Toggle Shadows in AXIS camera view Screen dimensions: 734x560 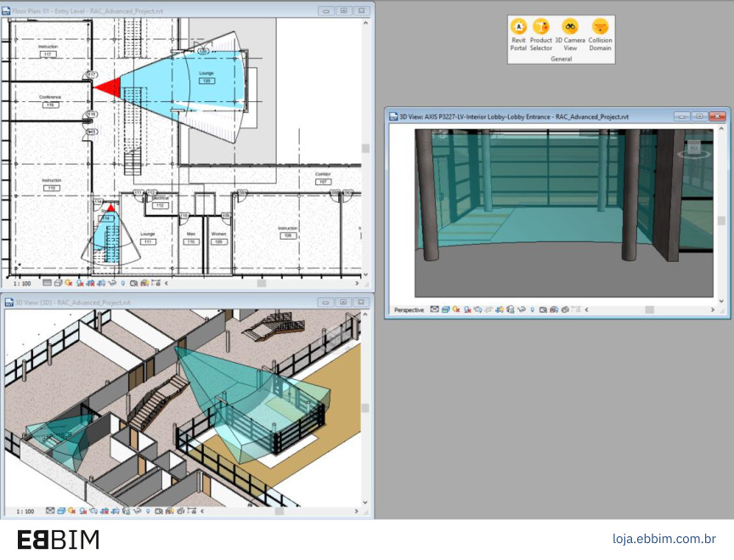pyautogui.click(x=466, y=309)
